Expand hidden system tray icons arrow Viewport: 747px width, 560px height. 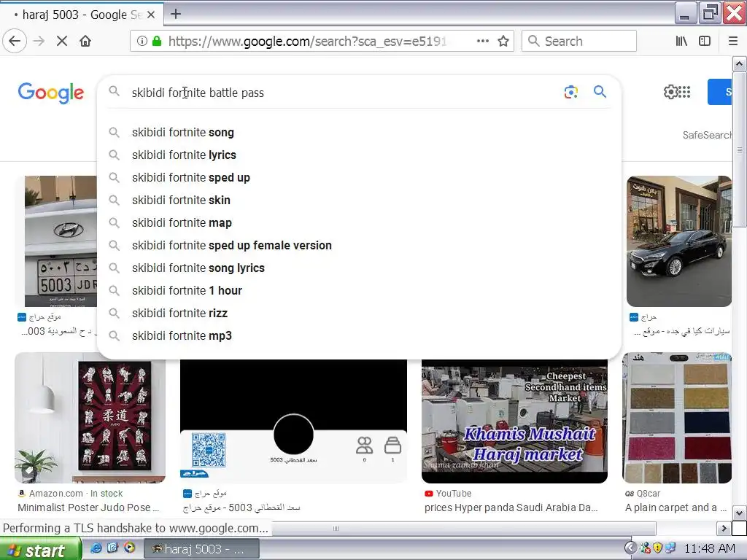tap(630, 548)
